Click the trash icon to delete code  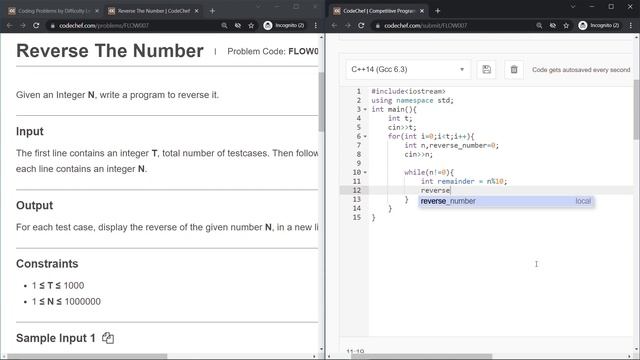(x=514, y=69)
